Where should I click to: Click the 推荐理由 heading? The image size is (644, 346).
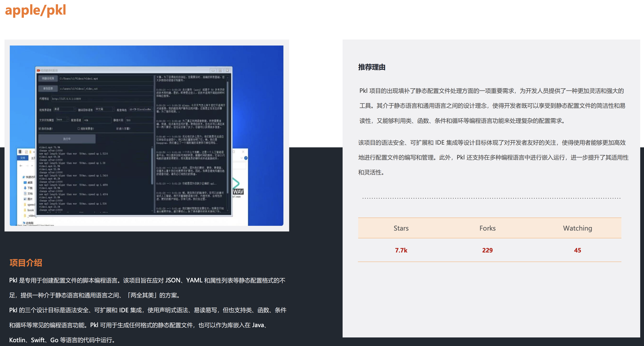(372, 67)
